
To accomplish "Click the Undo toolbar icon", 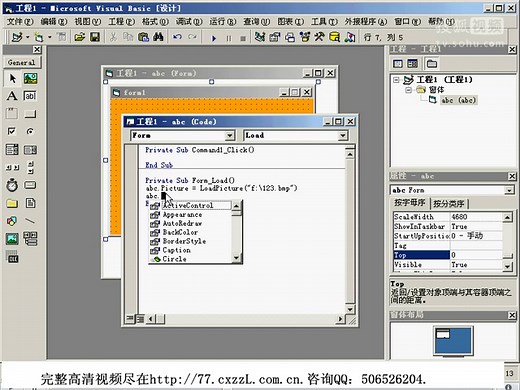I will point(177,37).
